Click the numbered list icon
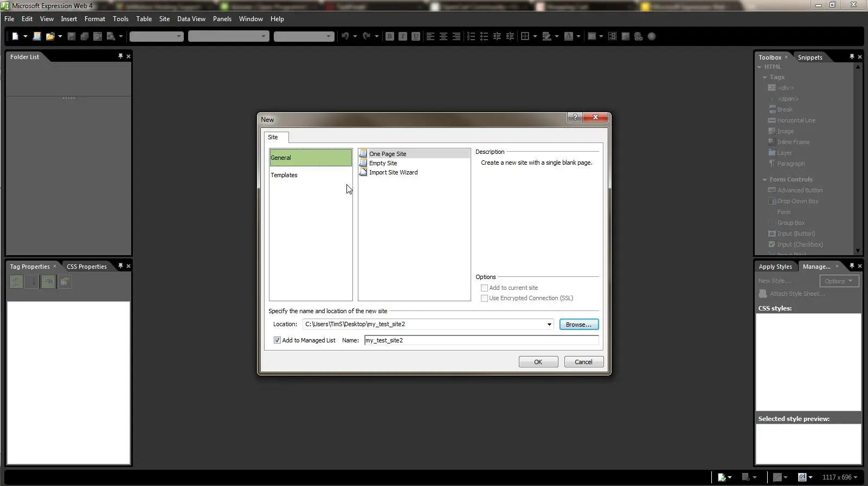Screen dimensions: 868x486 471,36
